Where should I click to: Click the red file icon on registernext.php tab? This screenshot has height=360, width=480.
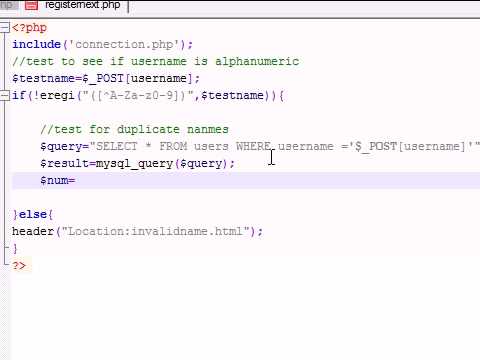[x=31, y=5]
